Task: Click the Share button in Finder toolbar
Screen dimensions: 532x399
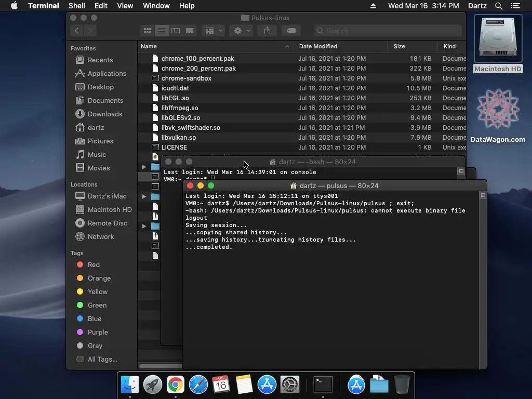Action: pyautogui.click(x=267, y=31)
